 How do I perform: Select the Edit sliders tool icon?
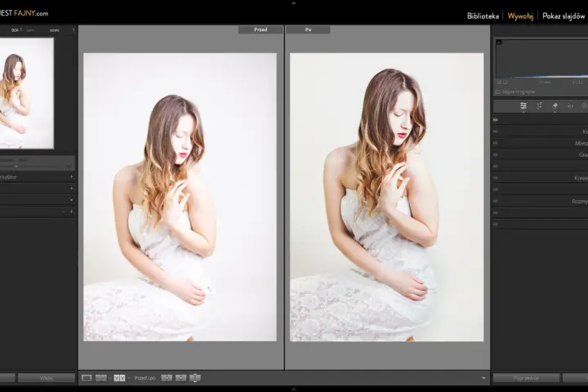coord(523,106)
